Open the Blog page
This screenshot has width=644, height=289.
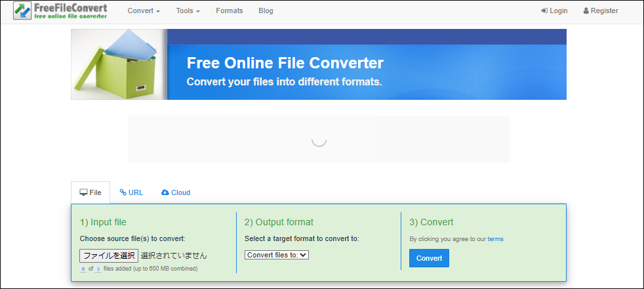click(266, 11)
